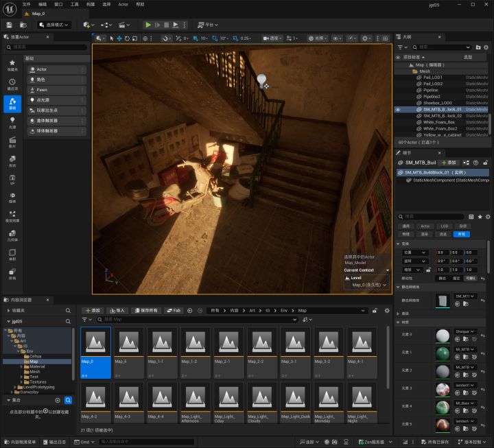
Task: Switch to the LOD filter tab in Details
Action: (x=444, y=226)
